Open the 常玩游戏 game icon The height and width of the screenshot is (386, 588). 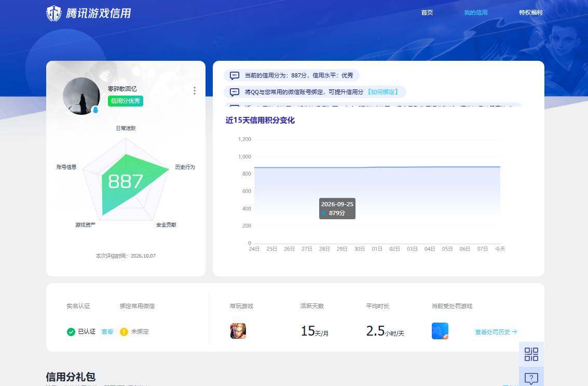(x=238, y=331)
